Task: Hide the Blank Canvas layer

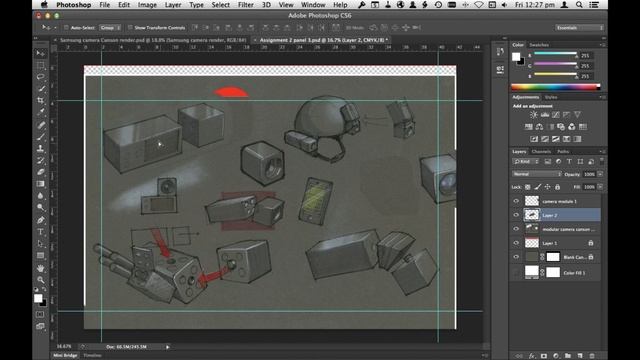Action: pyautogui.click(x=516, y=257)
